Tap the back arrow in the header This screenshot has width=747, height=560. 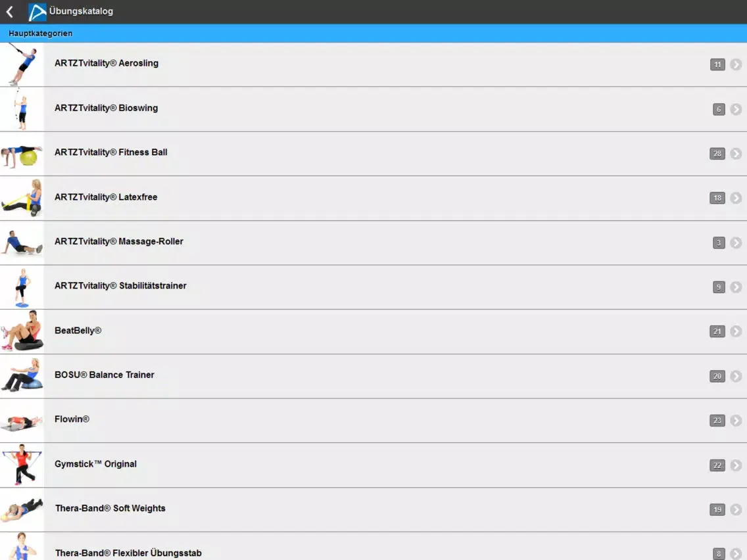coord(9,11)
